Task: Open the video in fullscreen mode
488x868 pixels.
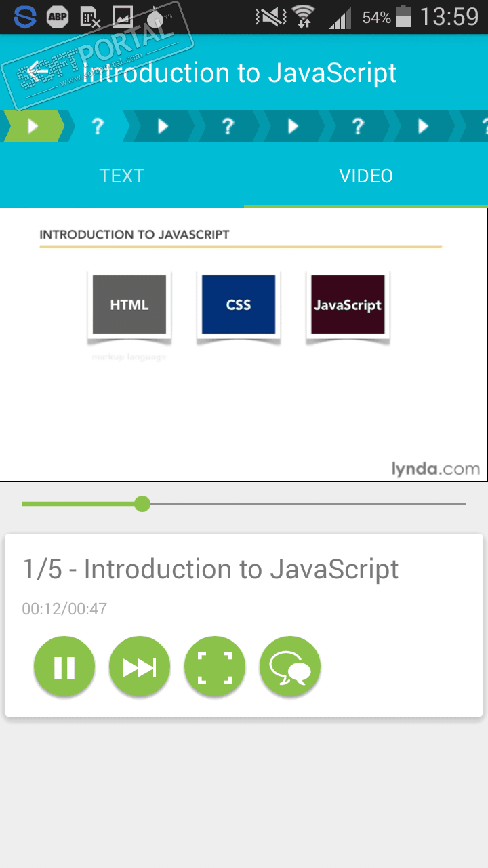Action: (x=215, y=668)
